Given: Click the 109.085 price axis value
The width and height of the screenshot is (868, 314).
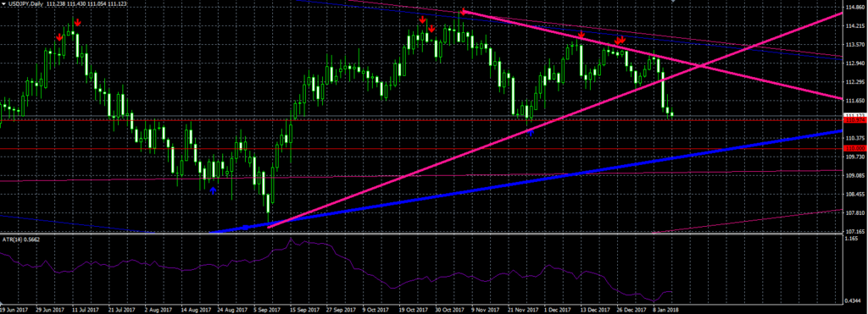Looking at the screenshot, I should (855, 176).
